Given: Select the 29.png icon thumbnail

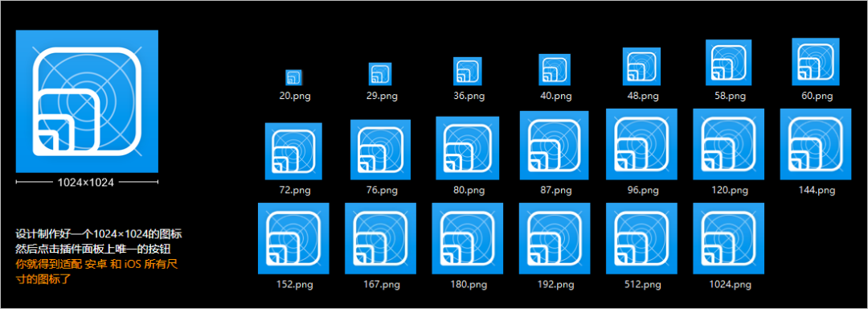Looking at the screenshot, I should [380, 74].
